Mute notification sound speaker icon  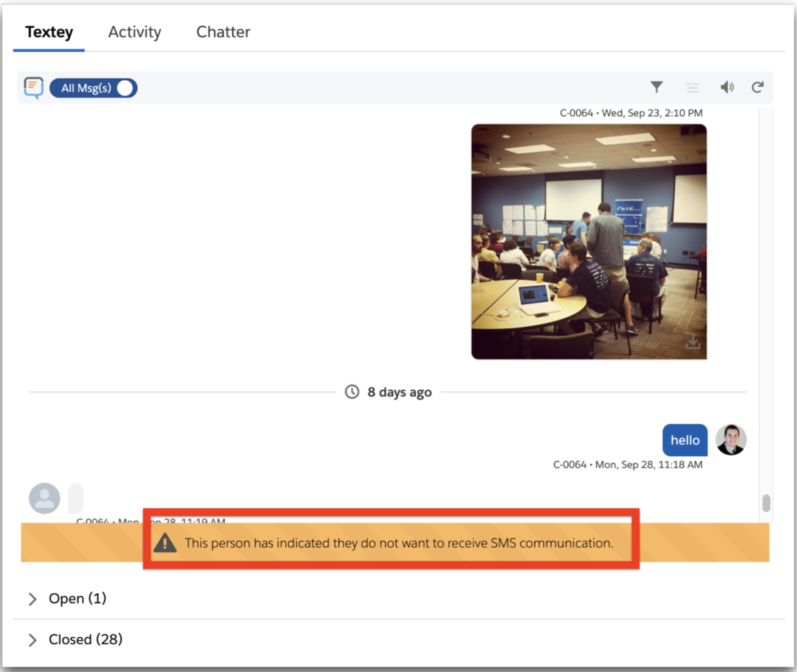tap(727, 88)
